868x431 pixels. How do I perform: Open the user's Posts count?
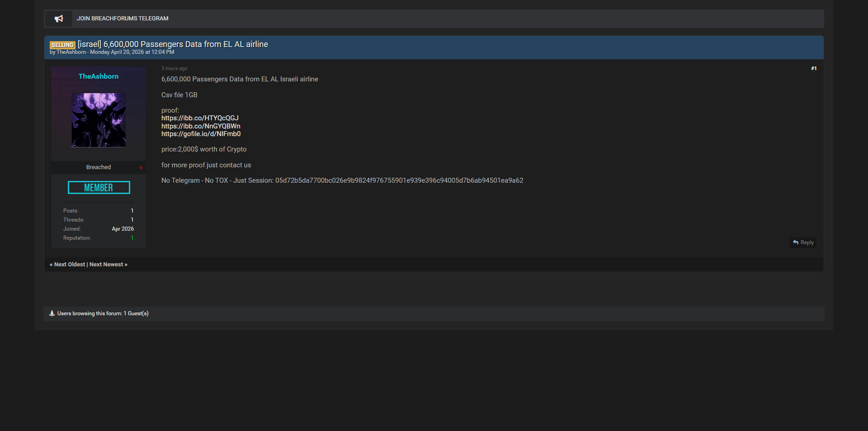pos(132,211)
